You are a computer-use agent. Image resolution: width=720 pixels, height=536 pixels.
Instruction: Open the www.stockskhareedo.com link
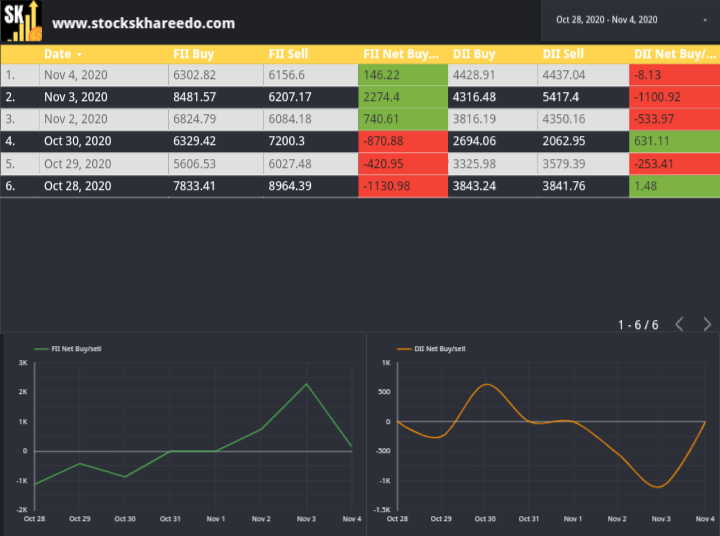click(x=143, y=23)
